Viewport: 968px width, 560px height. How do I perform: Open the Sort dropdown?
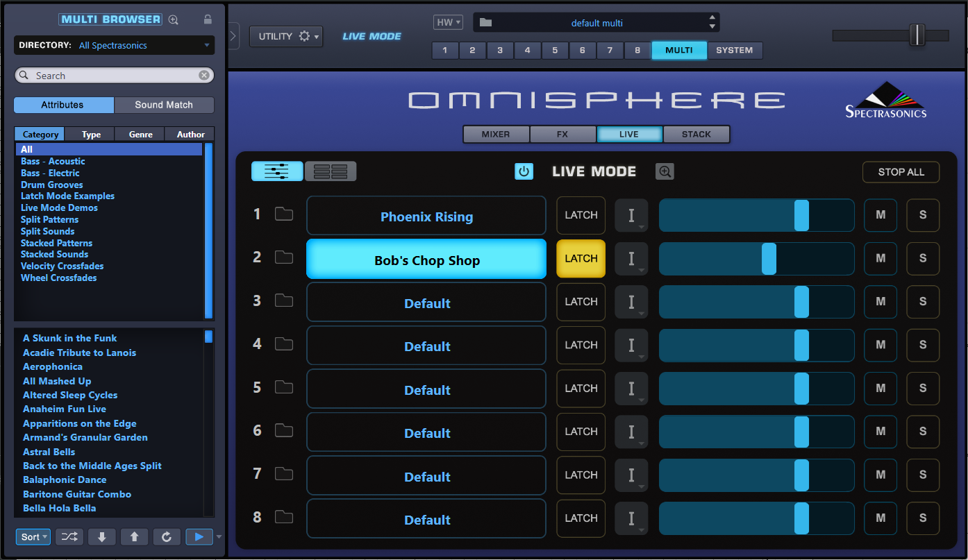pyautogui.click(x=33, y=536)
